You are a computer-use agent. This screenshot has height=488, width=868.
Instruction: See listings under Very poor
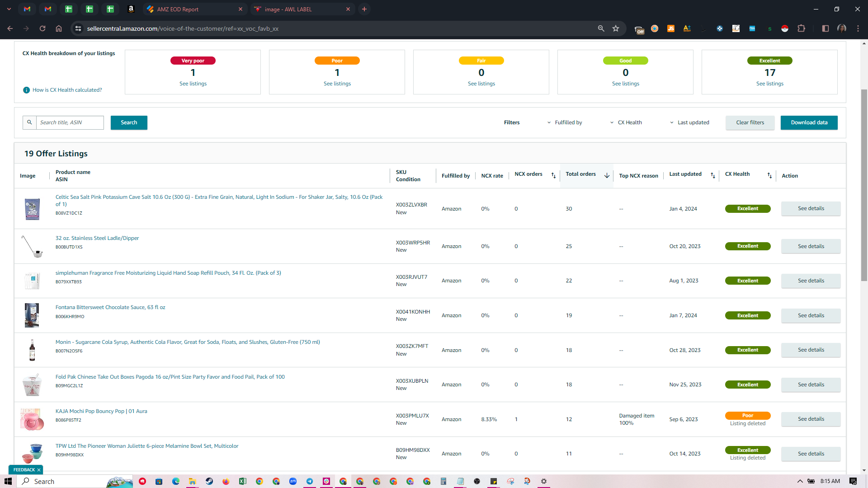click(193, 84)
